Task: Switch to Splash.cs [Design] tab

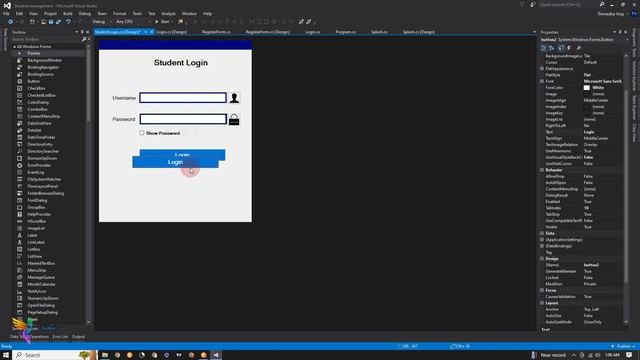Action: (418, 32)
